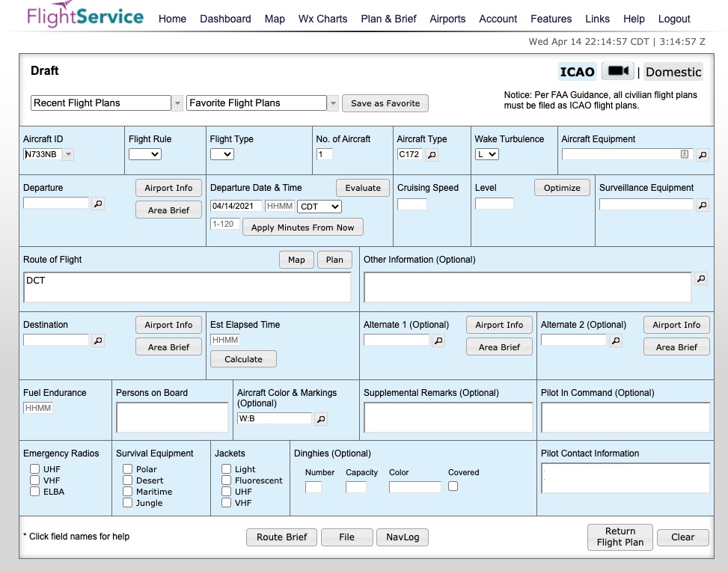Click the Surveillance Equipment search icon

(702, 204)
